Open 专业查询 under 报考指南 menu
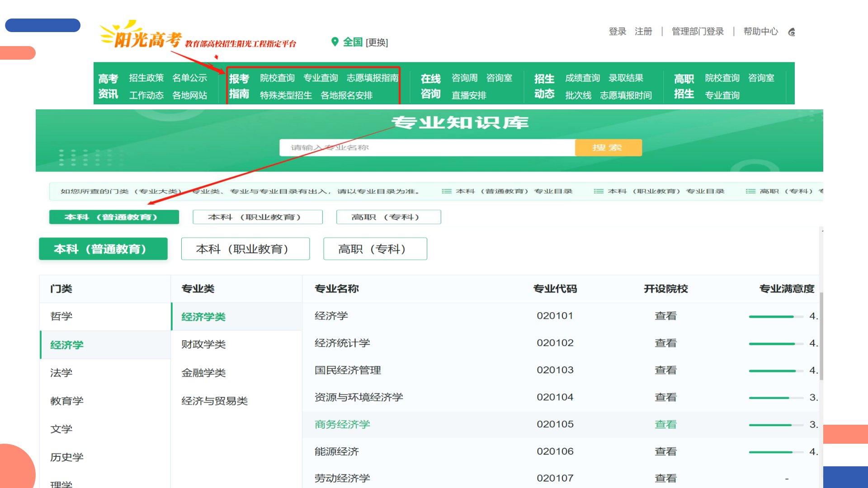Screen dimensions: 868x488 (321, 78)
